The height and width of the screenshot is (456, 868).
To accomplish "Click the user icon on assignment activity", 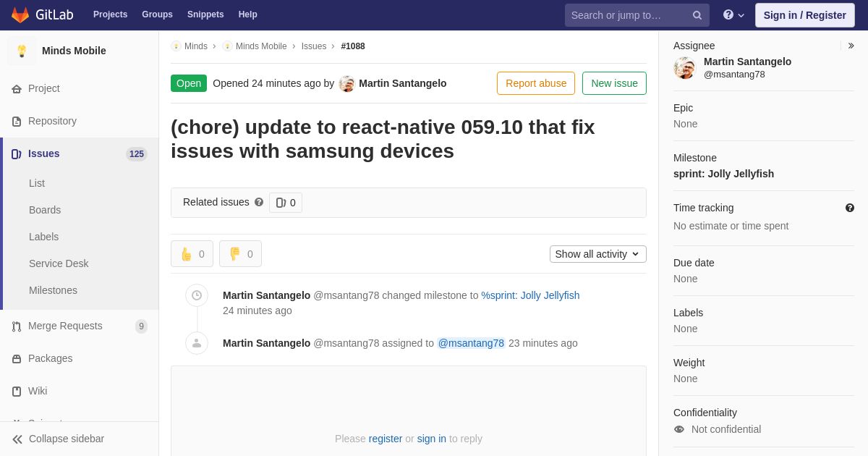I will pos(197,343).
